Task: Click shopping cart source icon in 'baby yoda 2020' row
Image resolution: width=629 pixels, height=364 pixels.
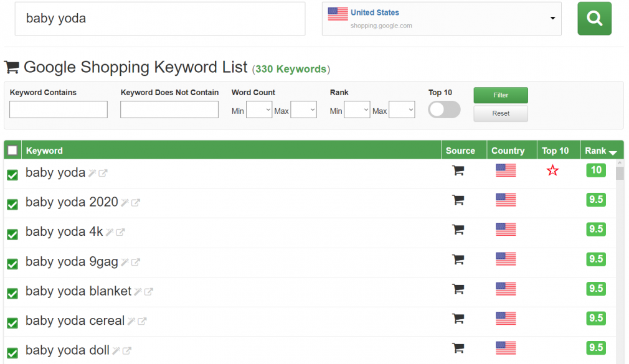Action: click(x=458, y=200)
